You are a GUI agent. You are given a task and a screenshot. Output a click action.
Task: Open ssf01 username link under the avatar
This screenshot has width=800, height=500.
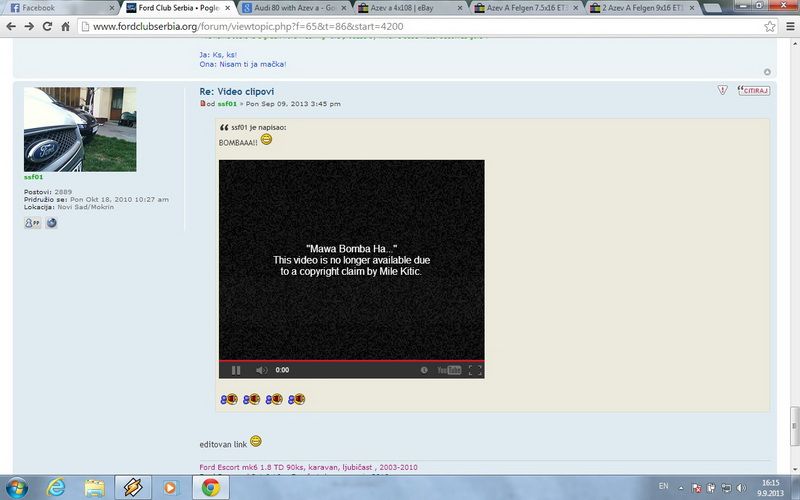click(34, 177)
